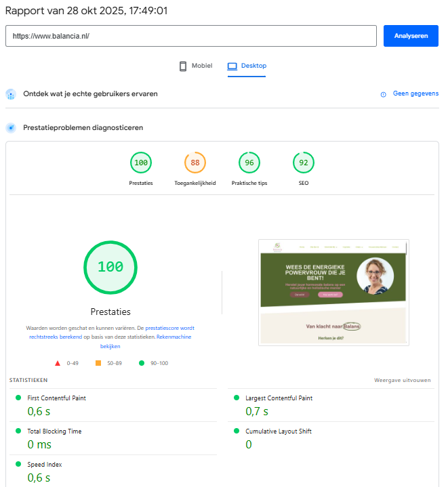Viewport: 448px width, 487px height.
Task: Expand the view with Weergave uitvouwen
Action: tap(402, 380)
